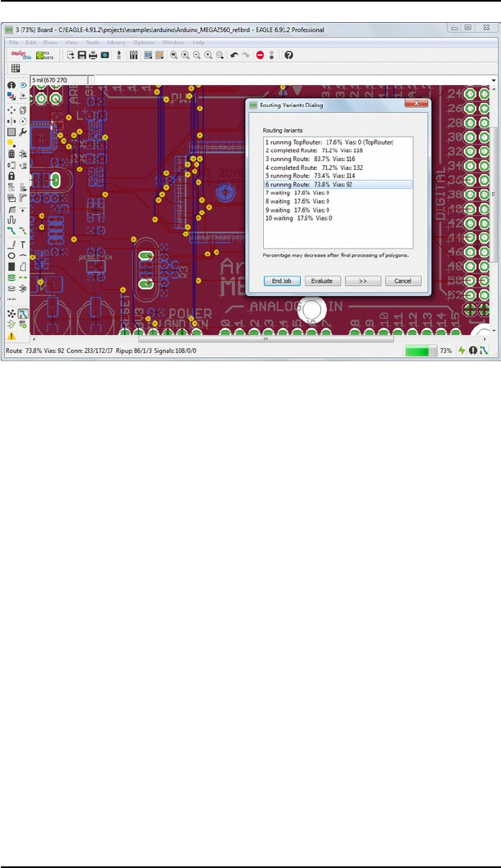This screenshot has height=868, width=501.
Task: Click the red Stop icon in the toolbar
Action: [x=260, y=55]
